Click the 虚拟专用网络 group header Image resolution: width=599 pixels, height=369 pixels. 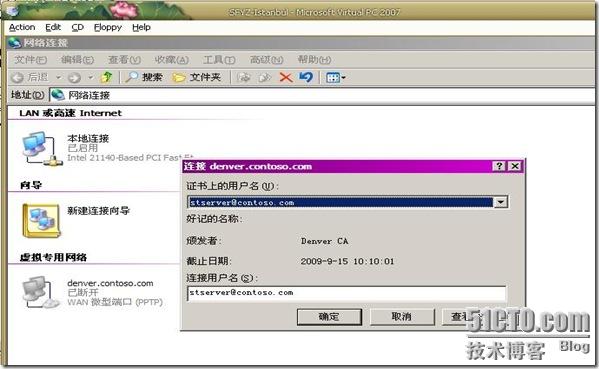pos(53,257)
